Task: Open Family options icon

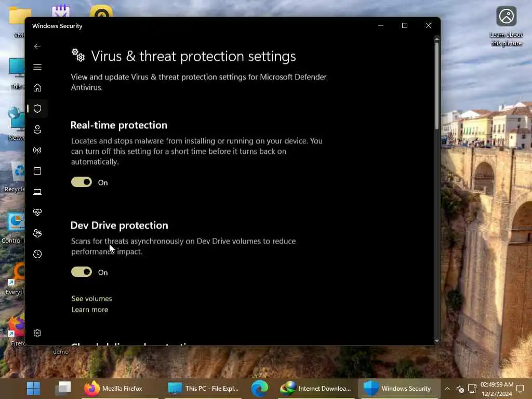Action: click(37, 233)
